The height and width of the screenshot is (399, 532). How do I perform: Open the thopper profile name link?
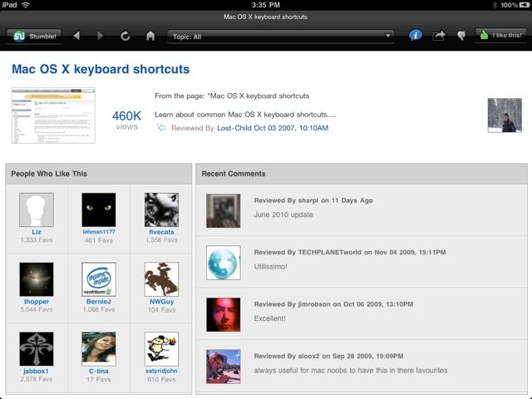pos(37,302)
